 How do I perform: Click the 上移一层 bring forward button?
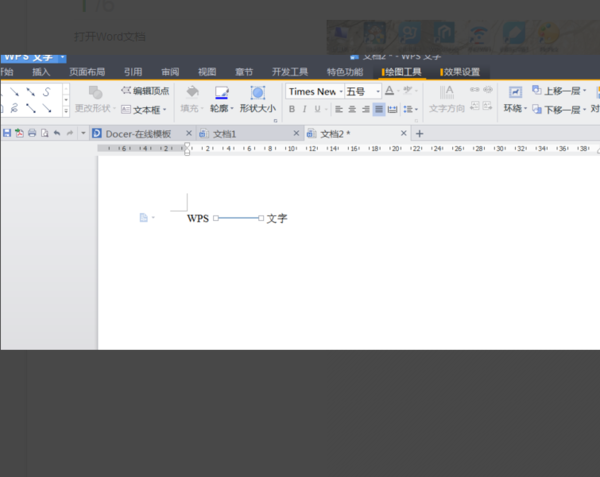pyautogui.click(x=560, y=90)
